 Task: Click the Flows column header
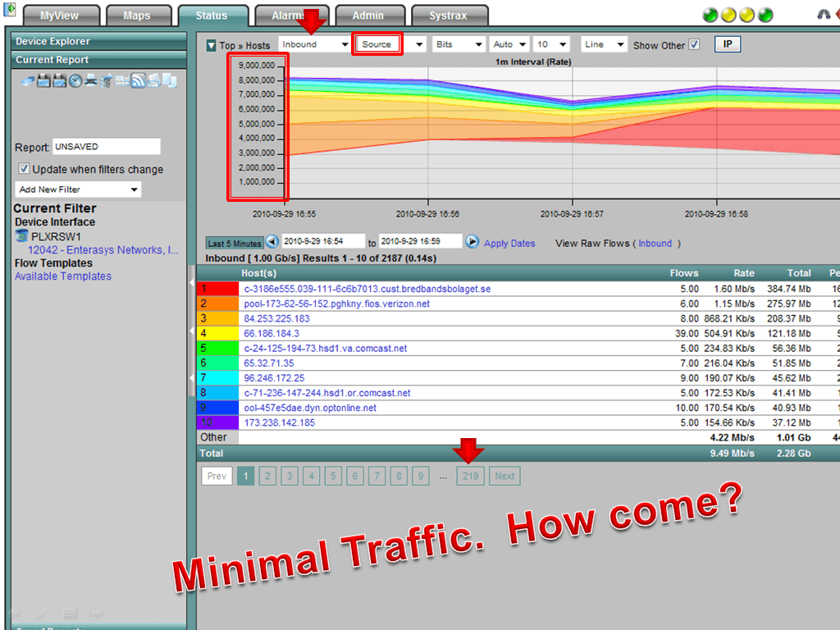click(x=684, y=273)
